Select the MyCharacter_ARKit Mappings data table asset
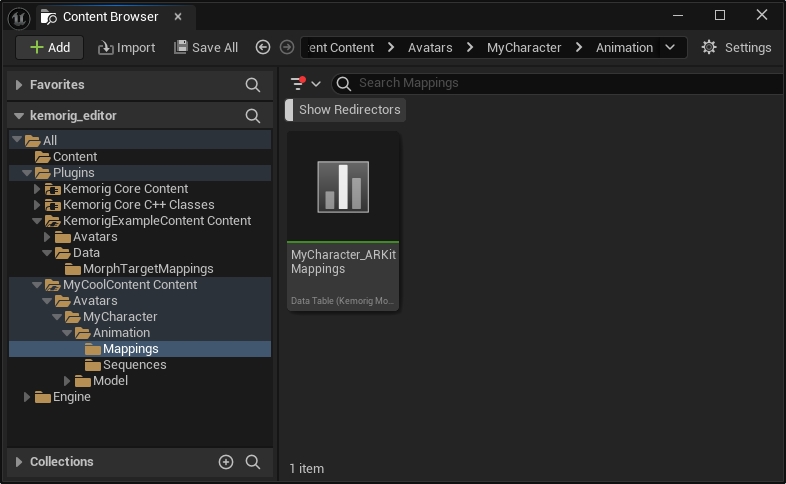Viewport: 786px width, 484px height. point(343,221)
